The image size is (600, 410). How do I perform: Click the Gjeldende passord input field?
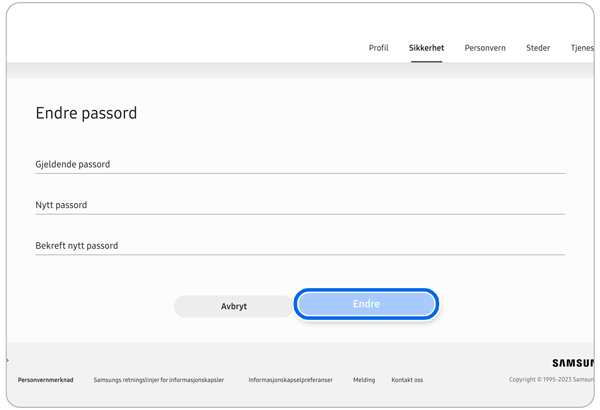300,165
